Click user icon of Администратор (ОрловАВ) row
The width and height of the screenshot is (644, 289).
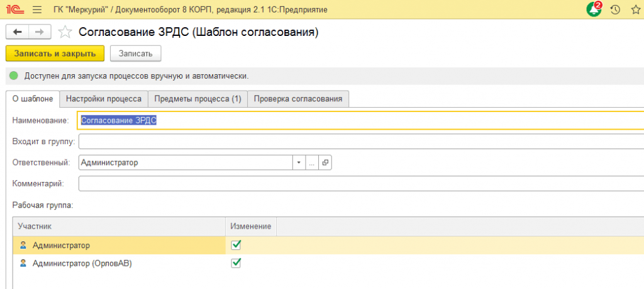(x=23, y=264)
